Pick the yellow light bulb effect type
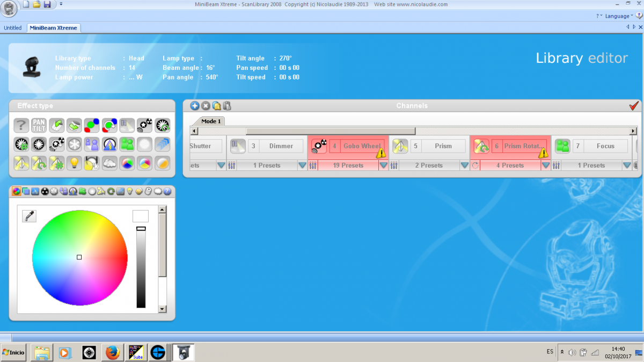The height and width of the screenshot is (362, 644). (x=74, y=163)
